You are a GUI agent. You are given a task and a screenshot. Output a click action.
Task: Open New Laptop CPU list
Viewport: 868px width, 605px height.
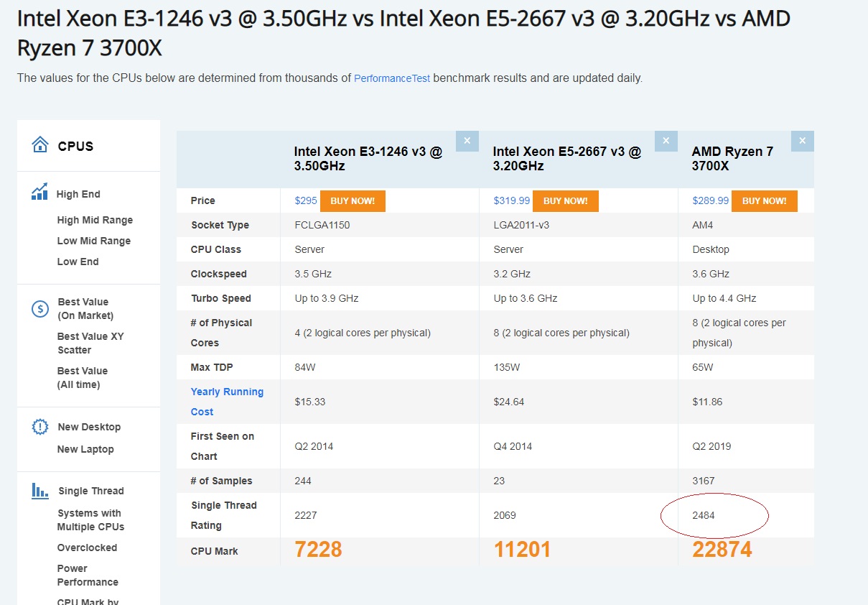click(85, 449)
